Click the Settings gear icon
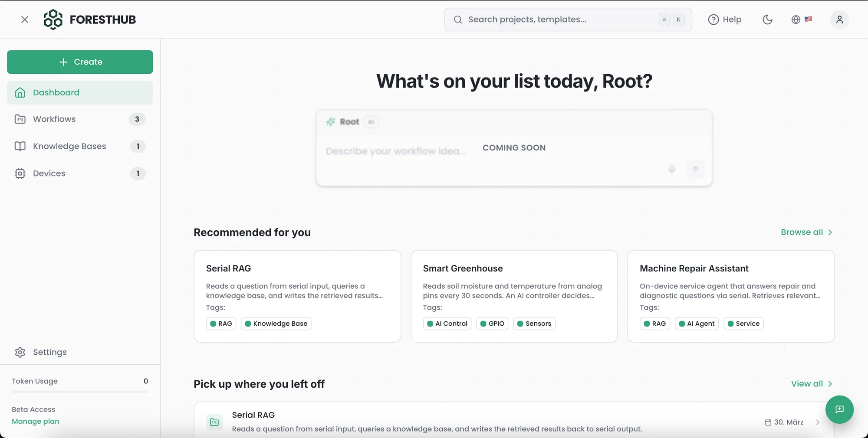Screen dimensions: 868x438 20,352
